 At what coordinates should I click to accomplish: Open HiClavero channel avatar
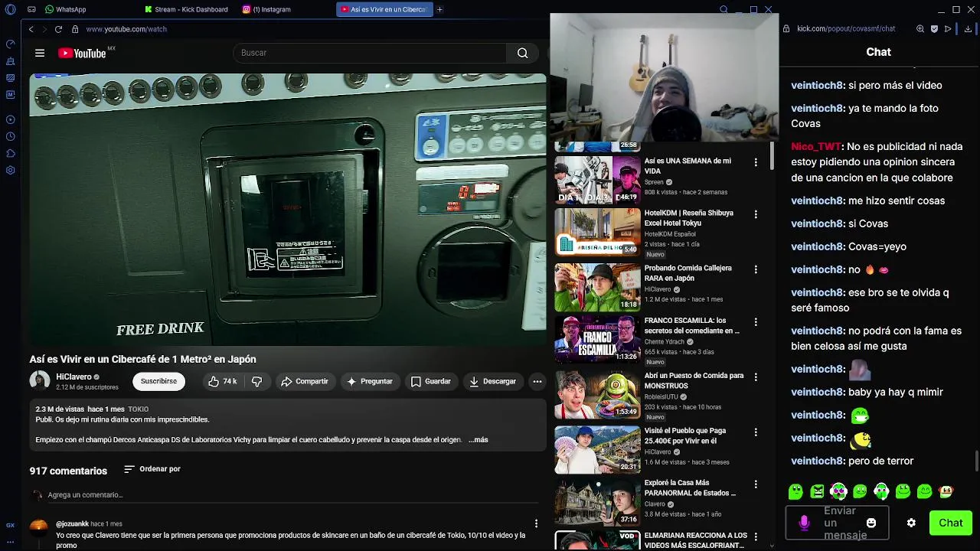(x=40, y=381)
